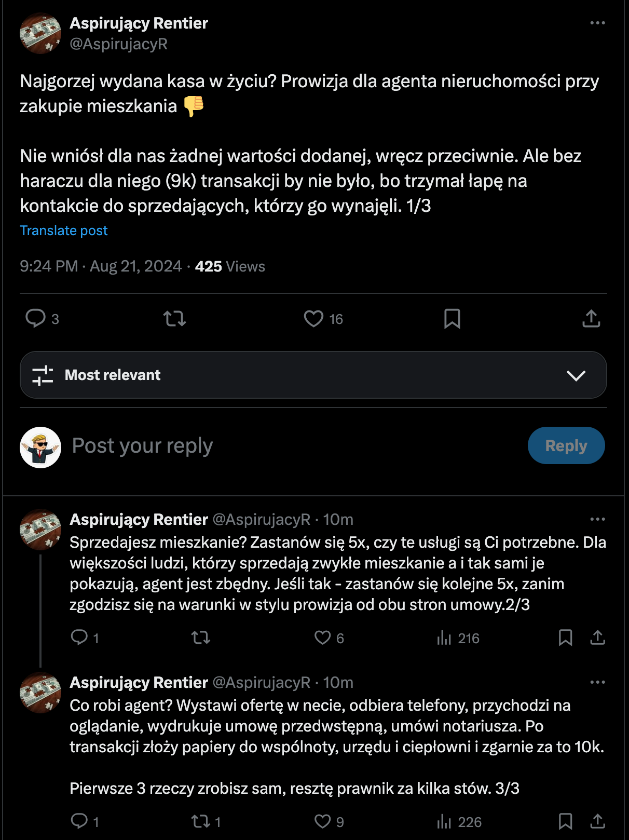Click Translate post link
Screen dimensions: 629x840
point(64,231)
